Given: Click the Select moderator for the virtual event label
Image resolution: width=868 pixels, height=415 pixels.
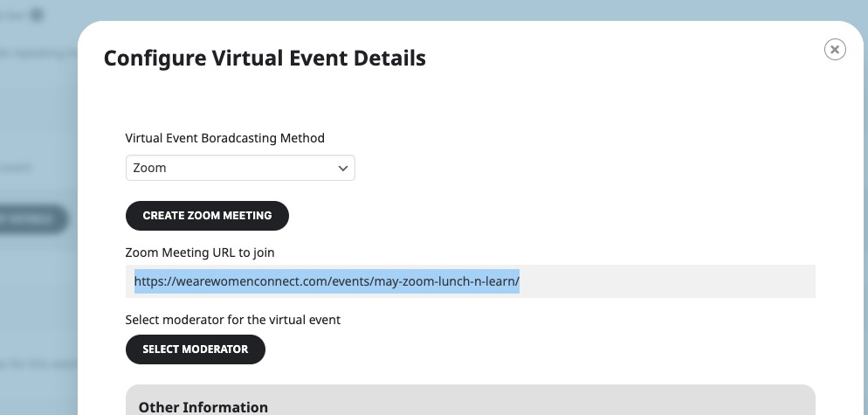Looking at the screenshot, I should click(232, 321).
